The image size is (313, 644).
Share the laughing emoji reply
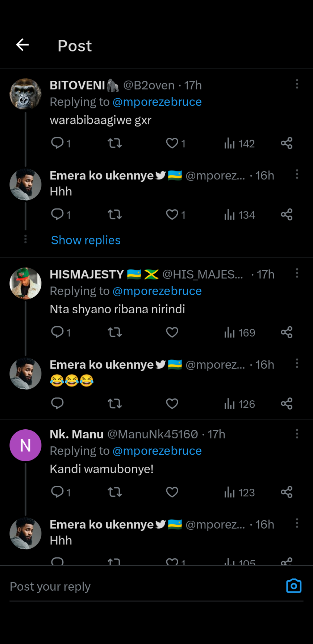pyautogui.click(x=287, y=404)
